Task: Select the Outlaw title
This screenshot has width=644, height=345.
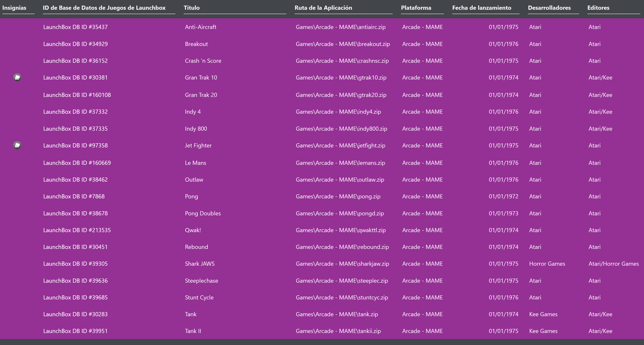Action: [x=194, y=180]
